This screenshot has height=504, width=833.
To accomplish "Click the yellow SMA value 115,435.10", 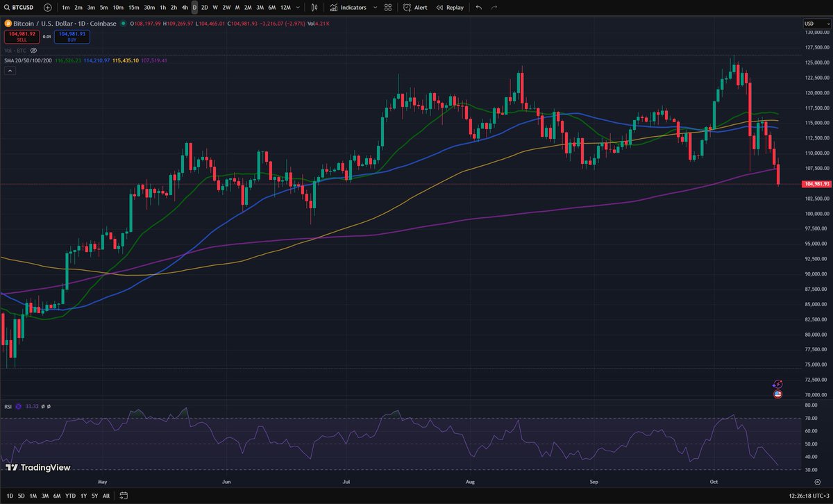I will click(127, 60).
